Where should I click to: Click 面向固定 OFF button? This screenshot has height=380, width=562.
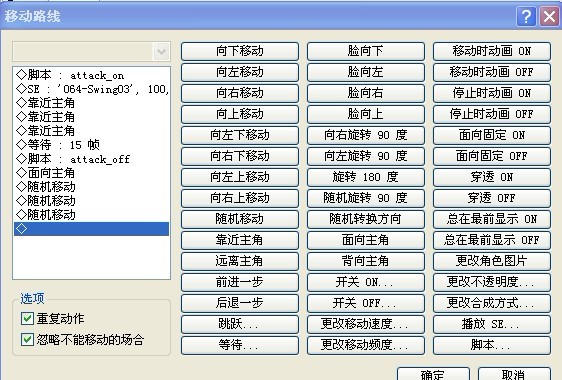(x=492, y=156)
